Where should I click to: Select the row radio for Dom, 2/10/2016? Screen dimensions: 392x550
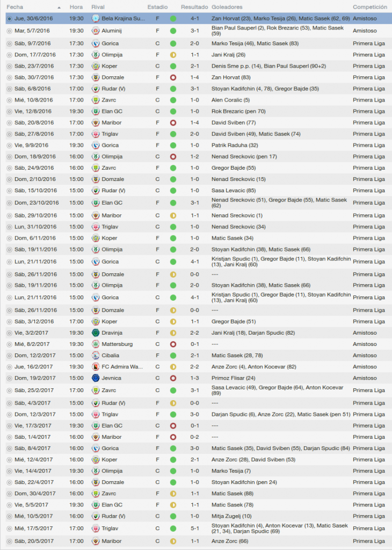tap(10, 179)
